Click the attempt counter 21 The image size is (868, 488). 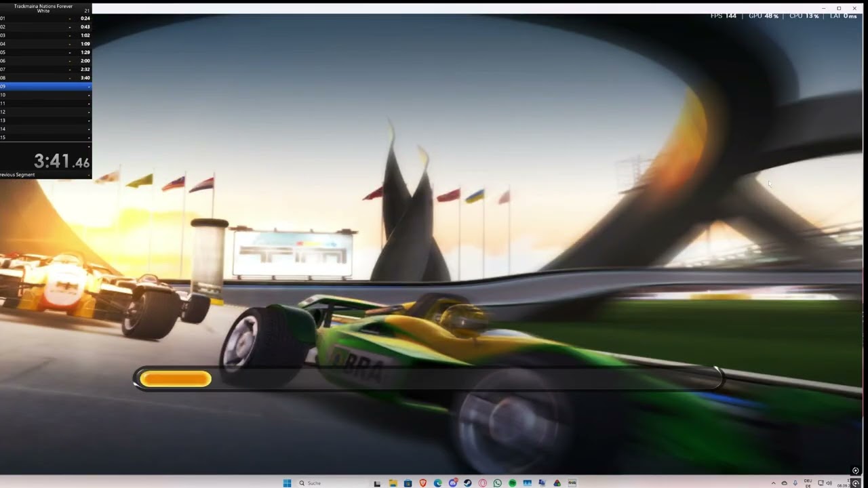click(x=87, y=11)
